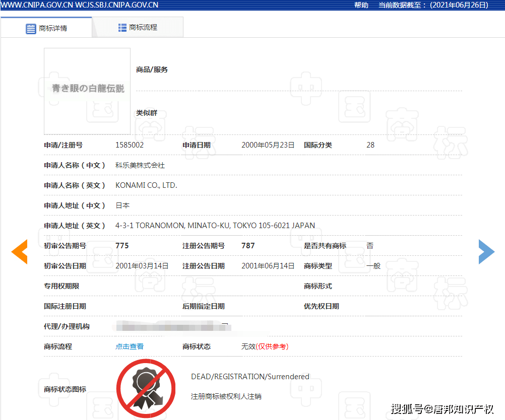This screenshot has height=420, width=505.
Task: Click the 类似群 heading
Action: (147, 113)
